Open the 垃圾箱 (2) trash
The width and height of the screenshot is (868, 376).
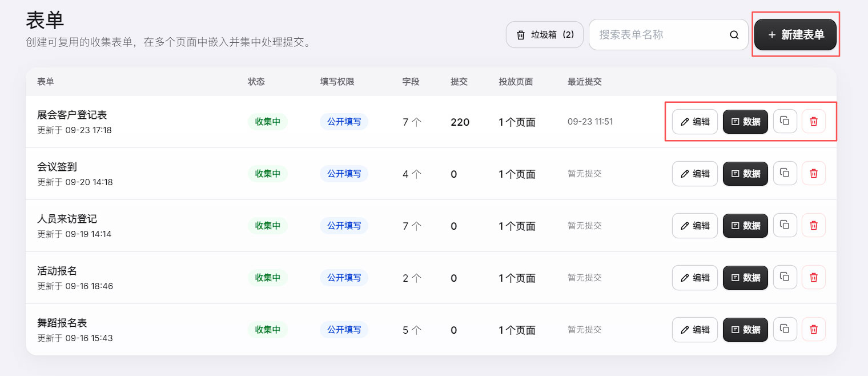click(545, 35)
